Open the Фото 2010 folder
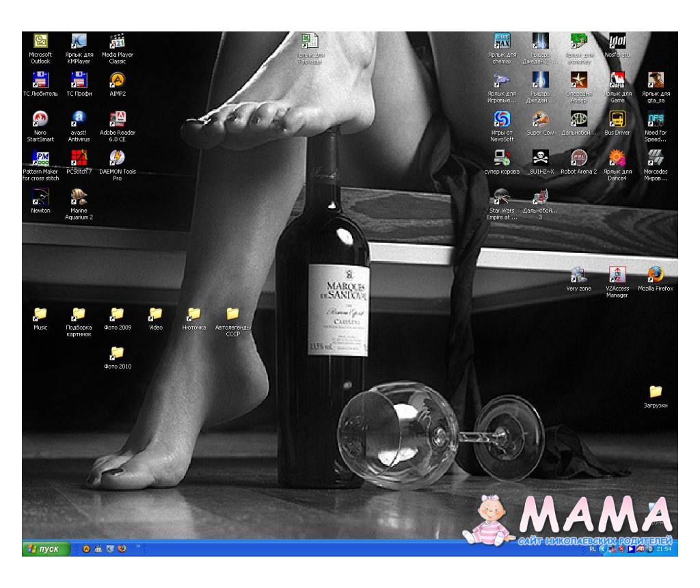 tap(118, 353)
